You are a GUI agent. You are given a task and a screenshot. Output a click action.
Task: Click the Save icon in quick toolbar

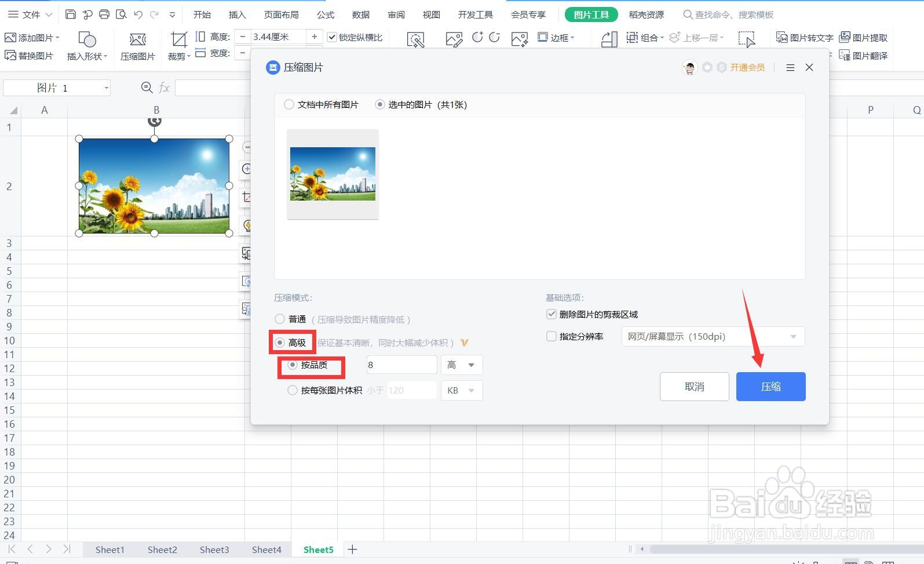click(x=70, y=14)
